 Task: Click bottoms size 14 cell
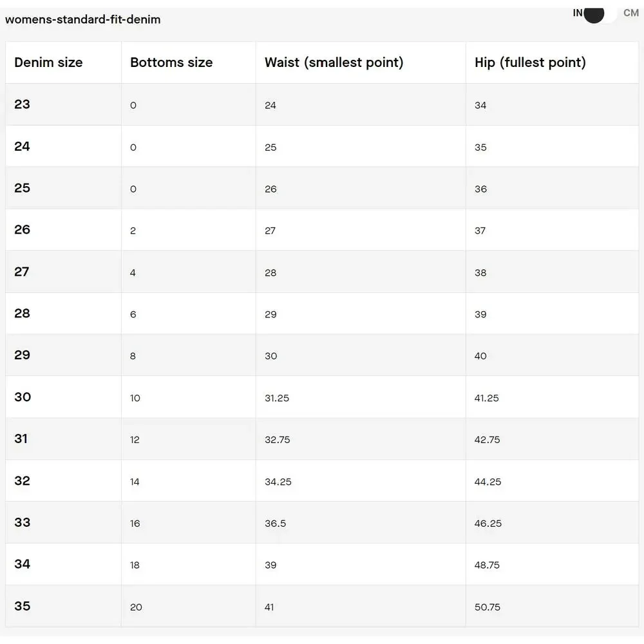tap(135, 482)
